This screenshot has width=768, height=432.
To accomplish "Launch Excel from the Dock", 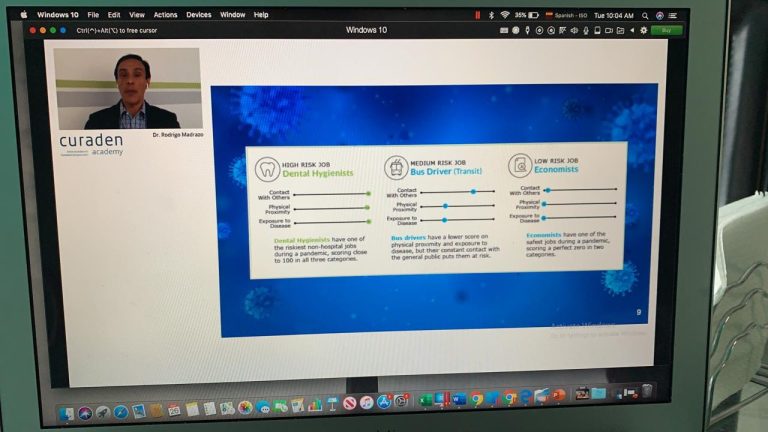I will coord(424,399).
